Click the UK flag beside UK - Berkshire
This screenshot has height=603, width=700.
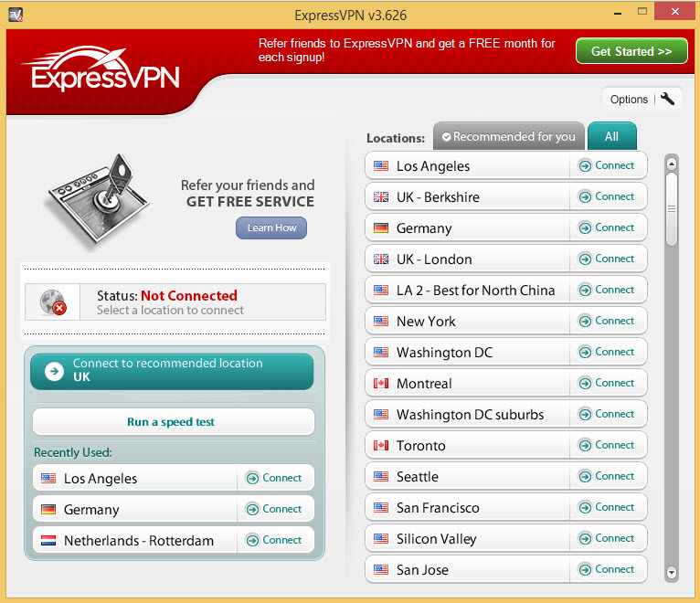381,196
